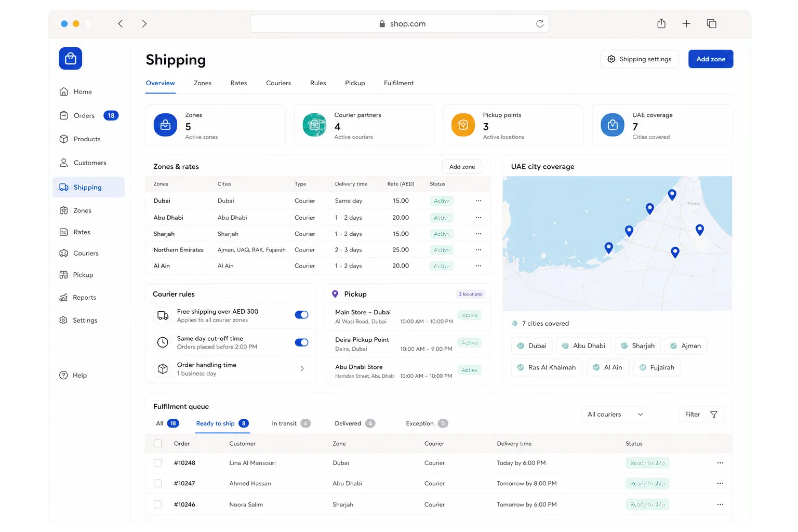Screen dimensions: 798x532
Task: Show Delivered orders tab
Action: pyautogui.click(x=355, y=424)
